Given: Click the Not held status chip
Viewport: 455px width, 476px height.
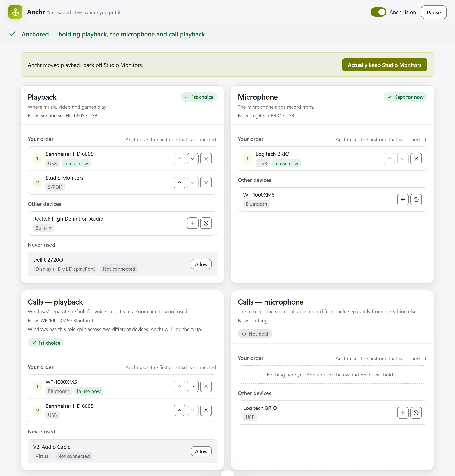Looking at the screenshot, I should pos(255,334).
